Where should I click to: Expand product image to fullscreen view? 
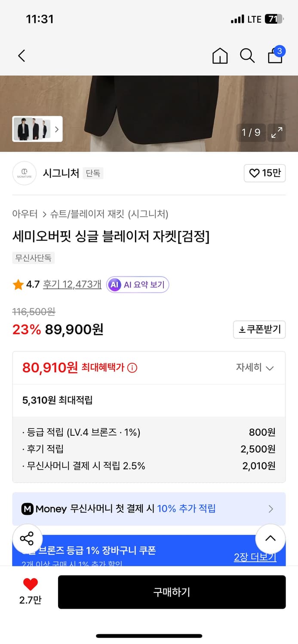276,133
